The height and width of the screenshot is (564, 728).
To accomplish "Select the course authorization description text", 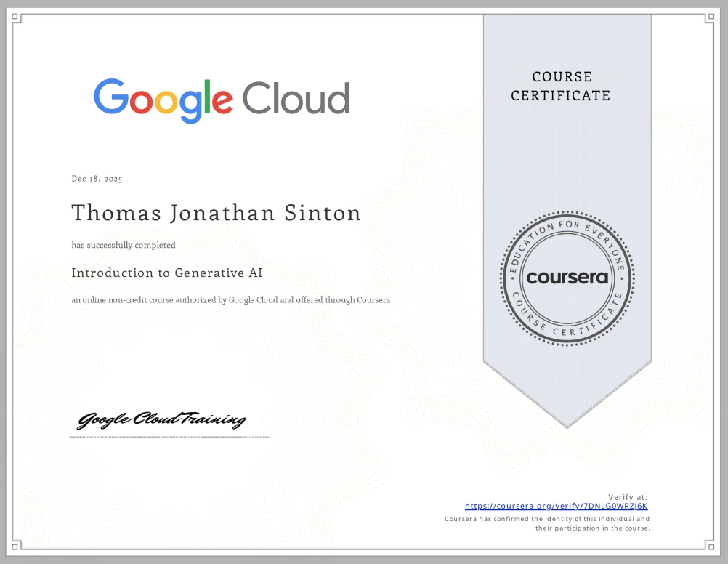I will tap(230, 299).
